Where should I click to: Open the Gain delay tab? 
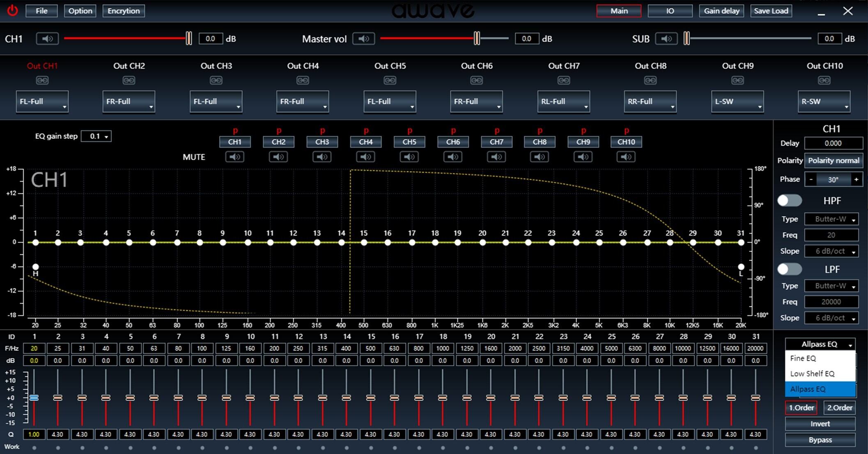pos(721,11)
